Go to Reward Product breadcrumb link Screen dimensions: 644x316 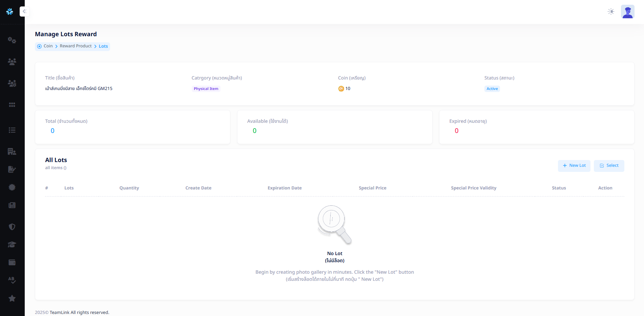tap(76, 46)
